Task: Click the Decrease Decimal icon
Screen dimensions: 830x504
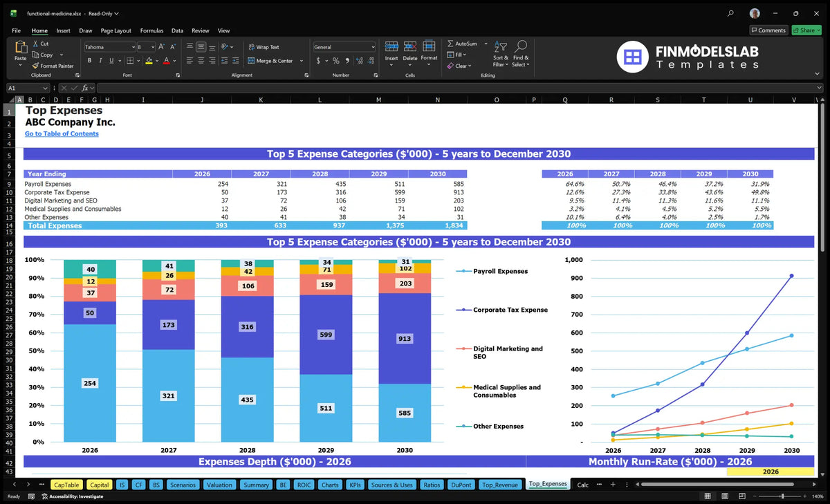Action: pyautogui.click(x=369, y=61)
